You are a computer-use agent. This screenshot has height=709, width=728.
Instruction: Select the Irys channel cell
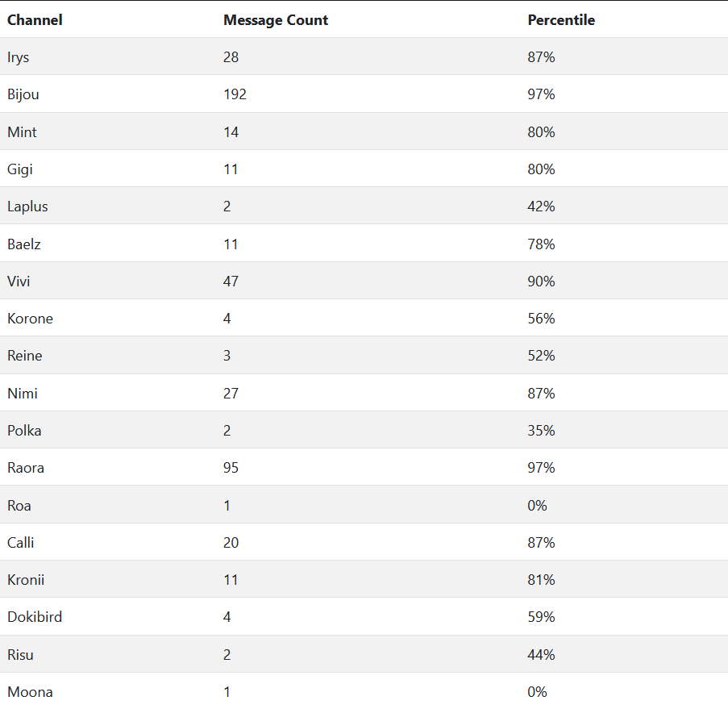(x=19, y=57)
